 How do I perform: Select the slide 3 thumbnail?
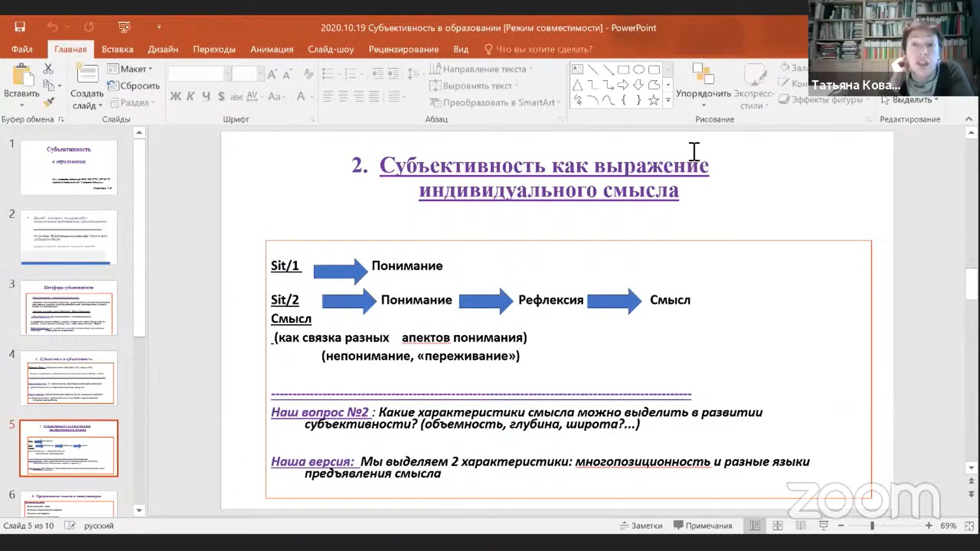pos(69,308)
